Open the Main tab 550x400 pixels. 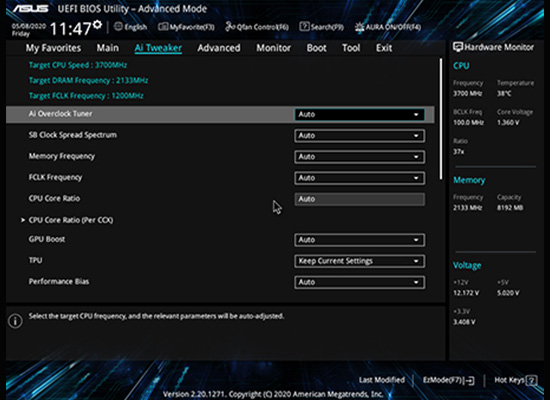coord(108,48)
